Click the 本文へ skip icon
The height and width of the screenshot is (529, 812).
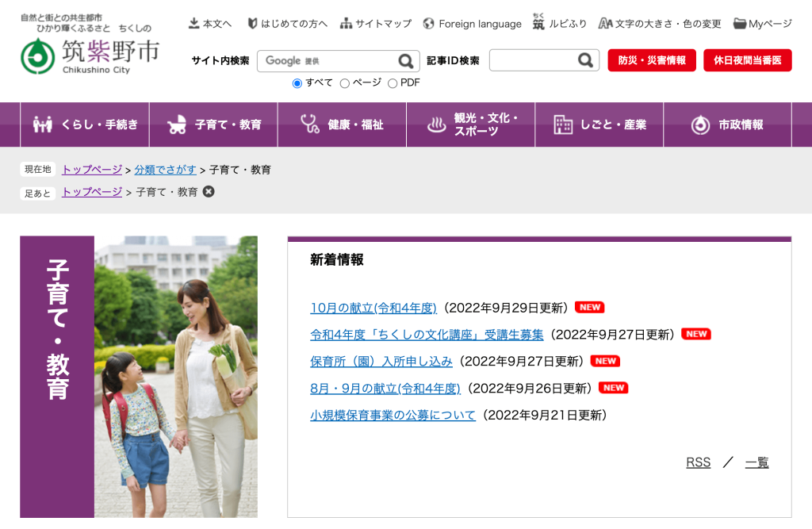(x=193, y=22)
